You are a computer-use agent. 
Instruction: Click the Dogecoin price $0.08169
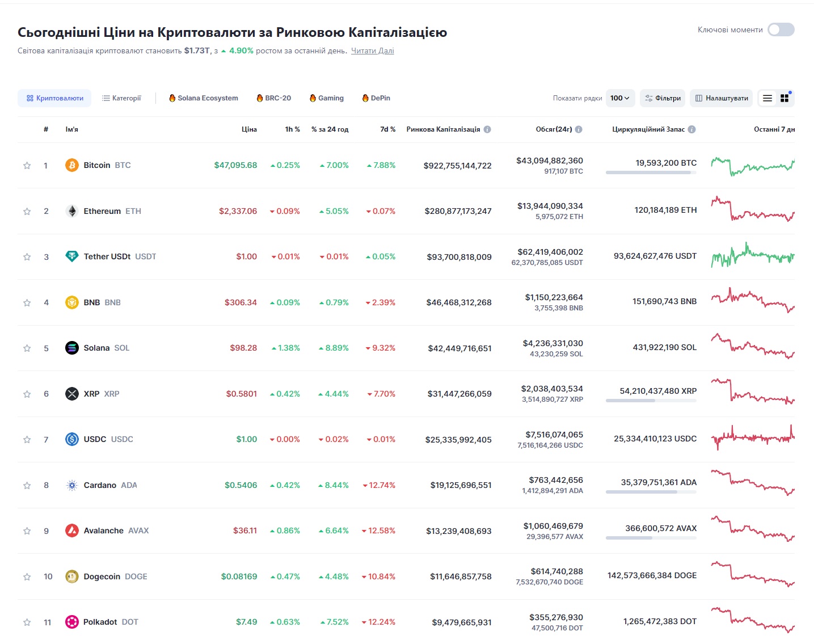(239, 576)
